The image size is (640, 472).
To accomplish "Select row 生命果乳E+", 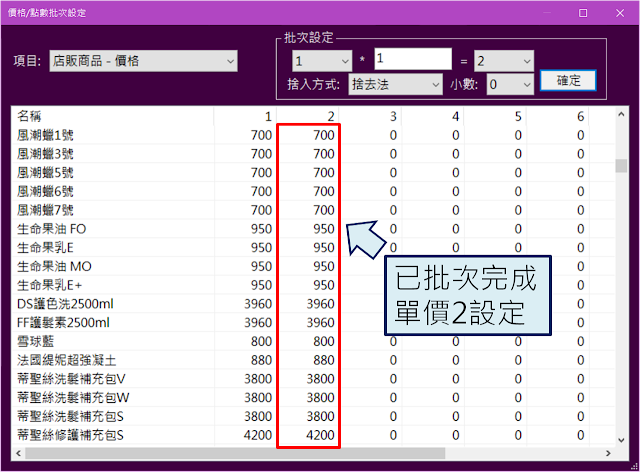I will click(x=313, y=285).
